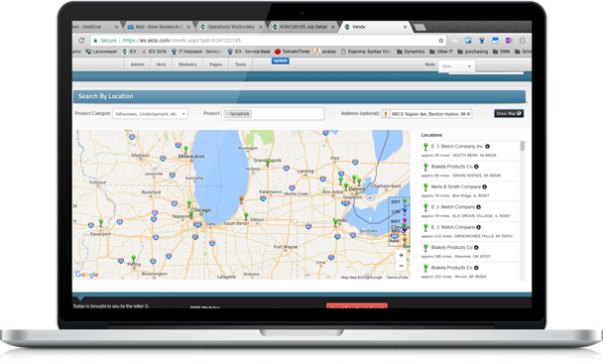Remove the Spraylock product tag
The height and width of the screenshot is (364, 603).
[227, 114]
